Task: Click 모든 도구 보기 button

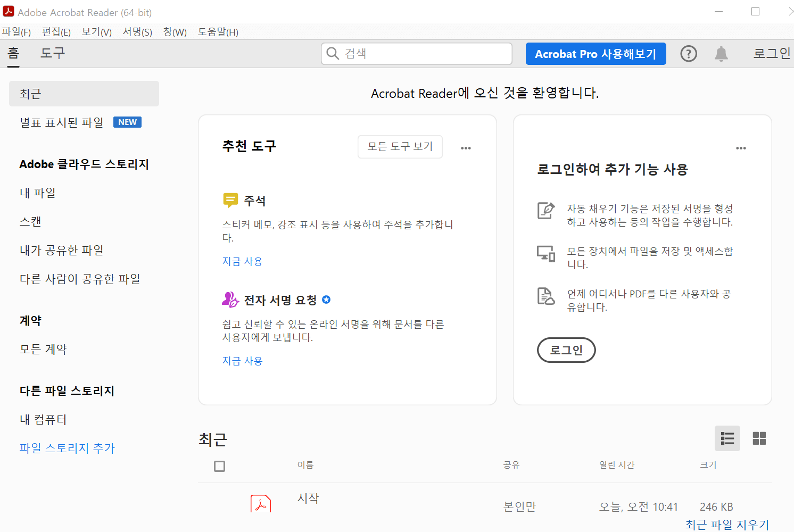Action: [x=400, y=146]
